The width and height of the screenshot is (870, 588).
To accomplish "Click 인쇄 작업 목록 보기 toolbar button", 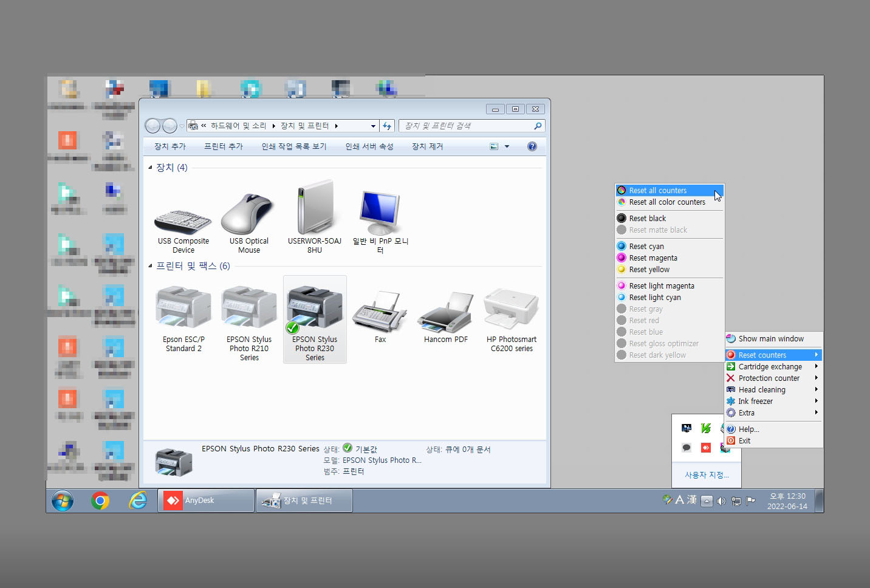I will coord(294,146).
